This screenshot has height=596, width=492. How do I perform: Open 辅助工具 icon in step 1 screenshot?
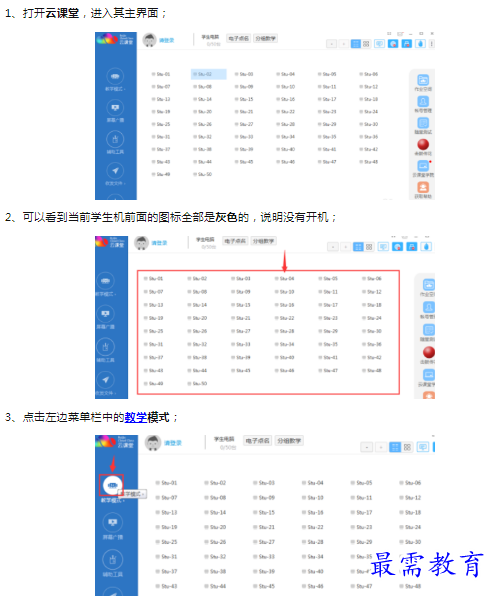[115, 139]
